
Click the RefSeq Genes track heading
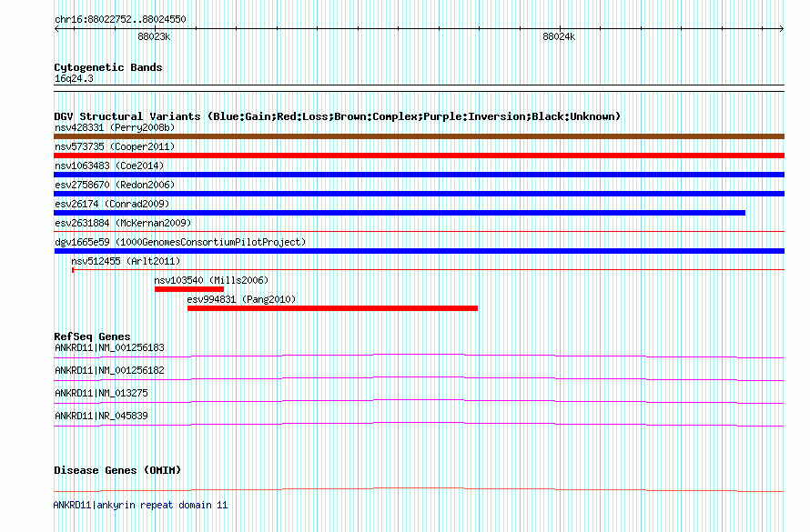pyautogui.click(x=92, y=336)
